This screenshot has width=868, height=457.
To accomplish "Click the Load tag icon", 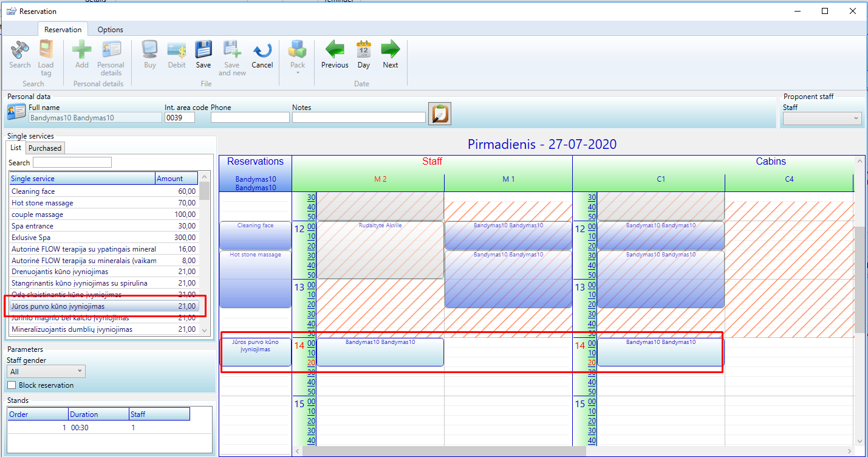I will pyautogui.click(x=46, y=50).
